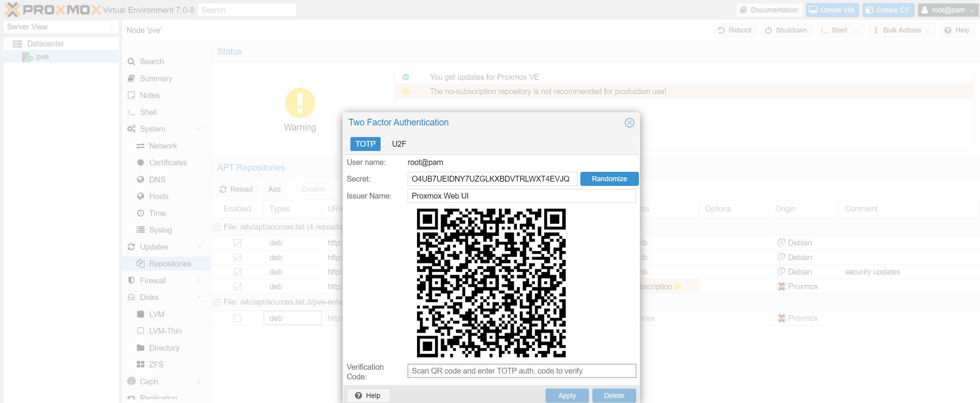Viewport: 980px width, 403px height.
Task: Click the ZFS grid icon
Action: (x=141, y=365)
